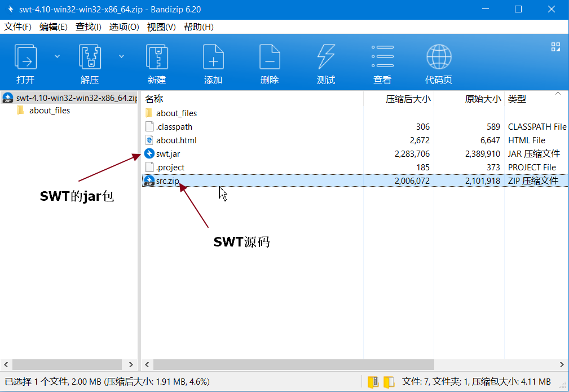569x392 pixels.
Task: Click the src.zip archive icon
Action: [149, 180]
